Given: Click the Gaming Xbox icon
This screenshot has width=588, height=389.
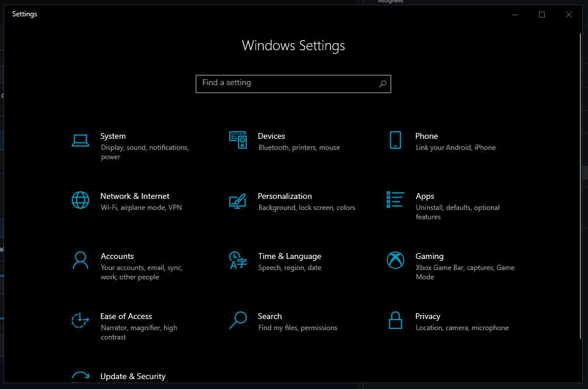Looking at the screenshot, I should point(395,260).
